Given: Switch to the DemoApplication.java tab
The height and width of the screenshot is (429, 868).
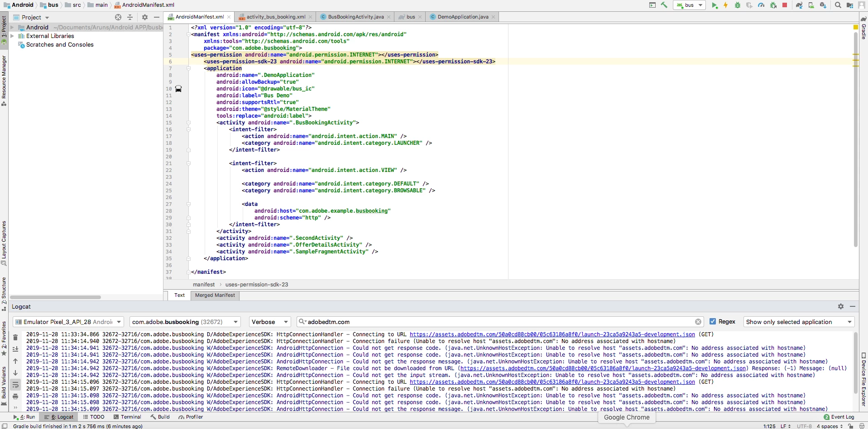Looking at the screenshot, I should 463,17.
